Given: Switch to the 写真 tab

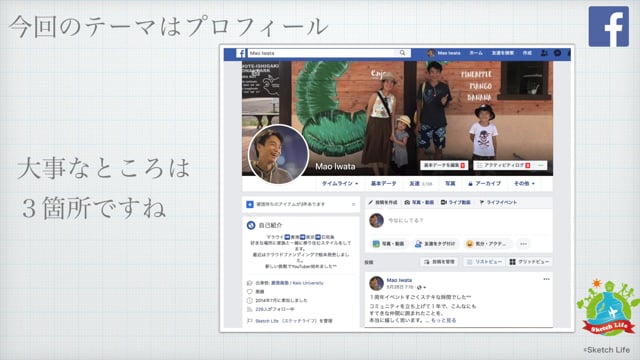Looking at the screenshot, I should 450,184.
